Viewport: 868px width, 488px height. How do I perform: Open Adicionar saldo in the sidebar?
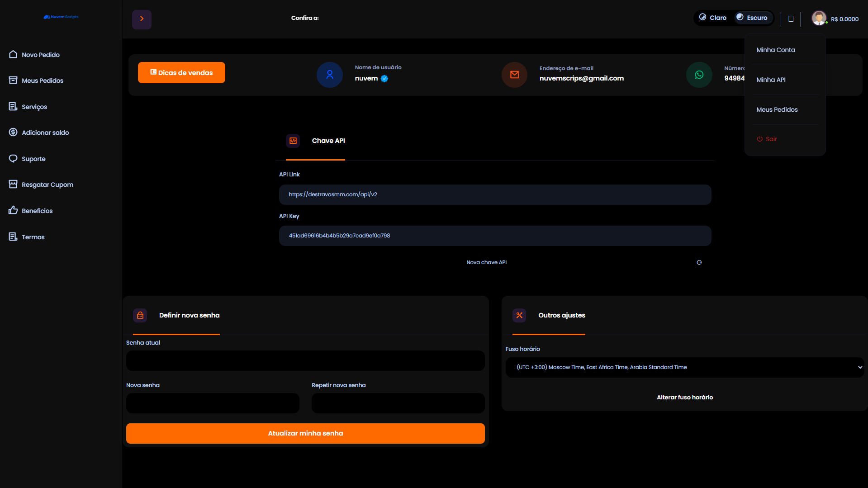coord(45,133)
